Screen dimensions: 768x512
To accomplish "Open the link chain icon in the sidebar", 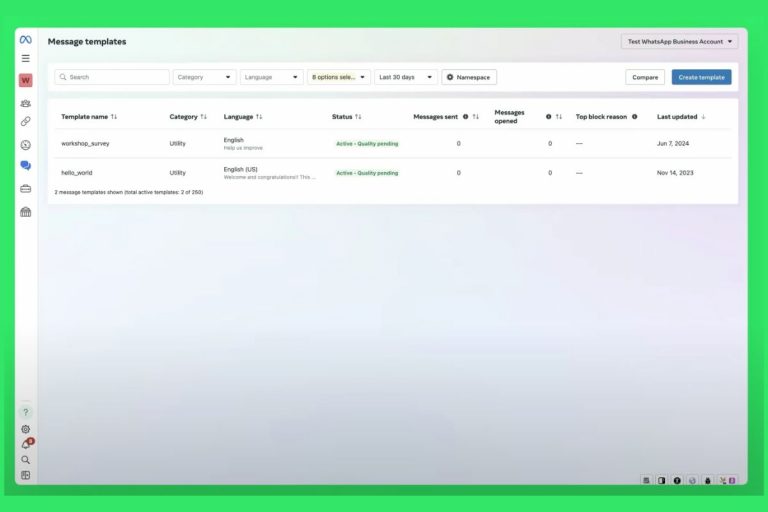I will (25, 121).
